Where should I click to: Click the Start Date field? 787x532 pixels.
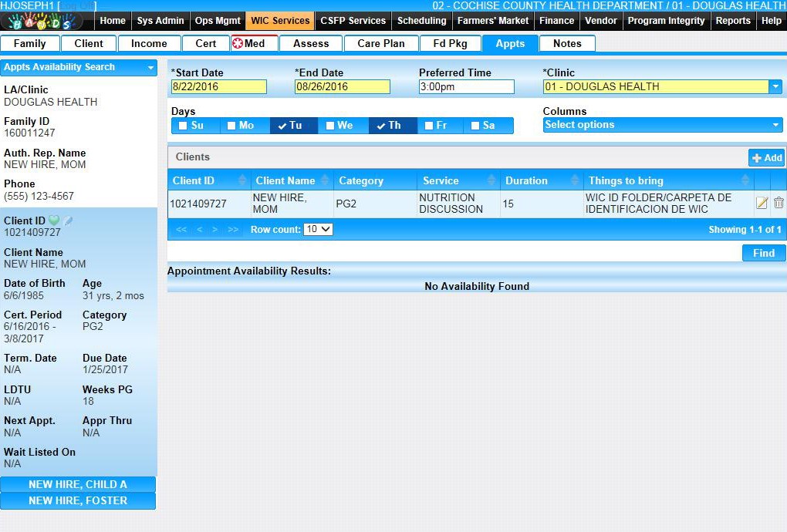point(218,87)
